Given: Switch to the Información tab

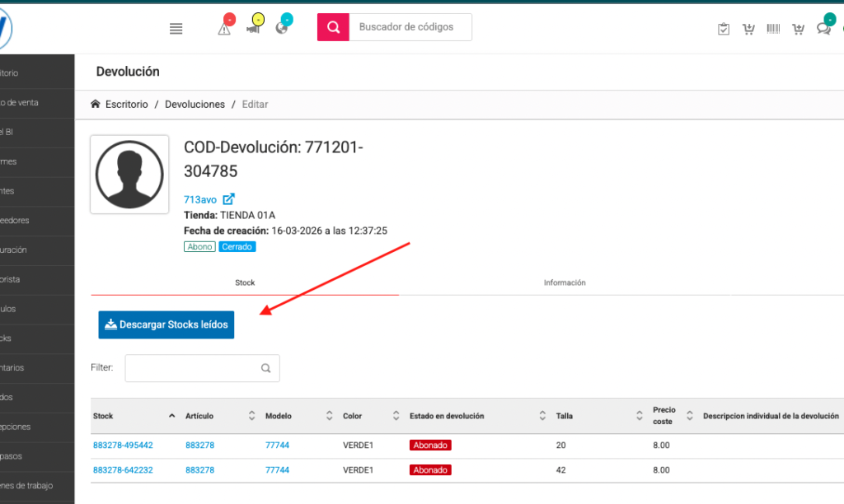Looking at the screenshot, I should [x=565, y=282].
